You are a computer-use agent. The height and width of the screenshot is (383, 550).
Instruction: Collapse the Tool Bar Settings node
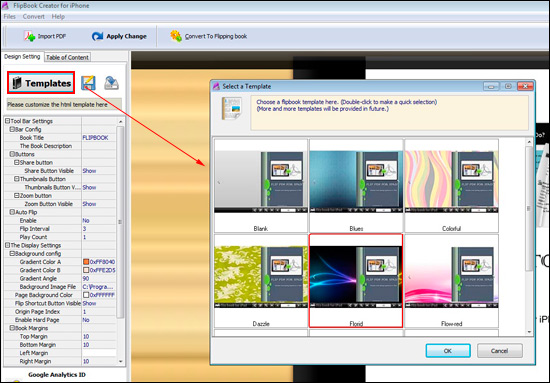pos(7,121)
